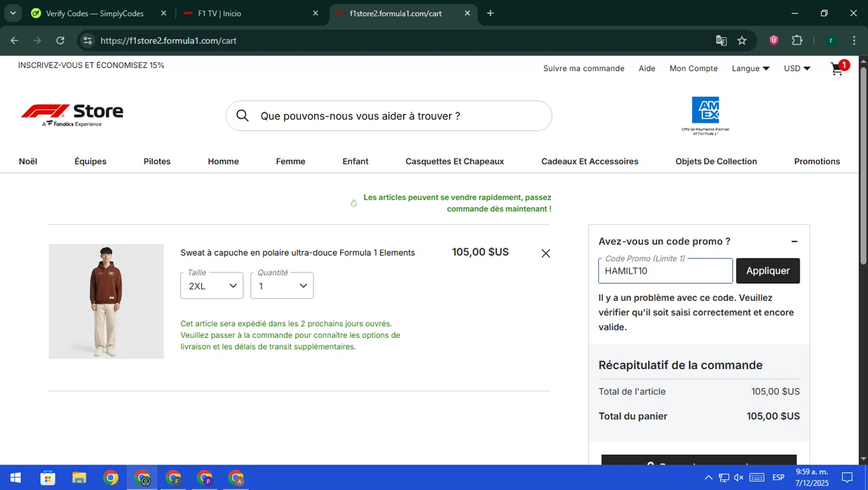Open the Aide link
The image size is (868, 490).
point(647,68)
